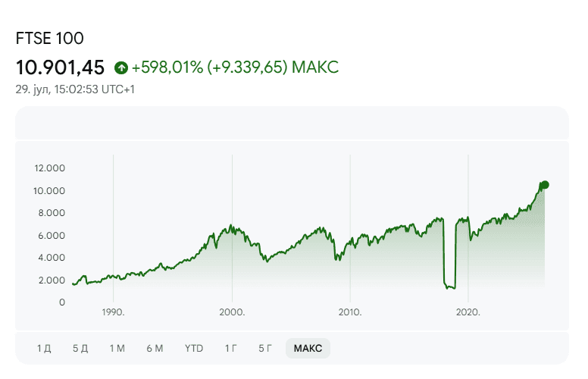Click the +598,01% change text
588x379 pixels.
tap(167, 67)
